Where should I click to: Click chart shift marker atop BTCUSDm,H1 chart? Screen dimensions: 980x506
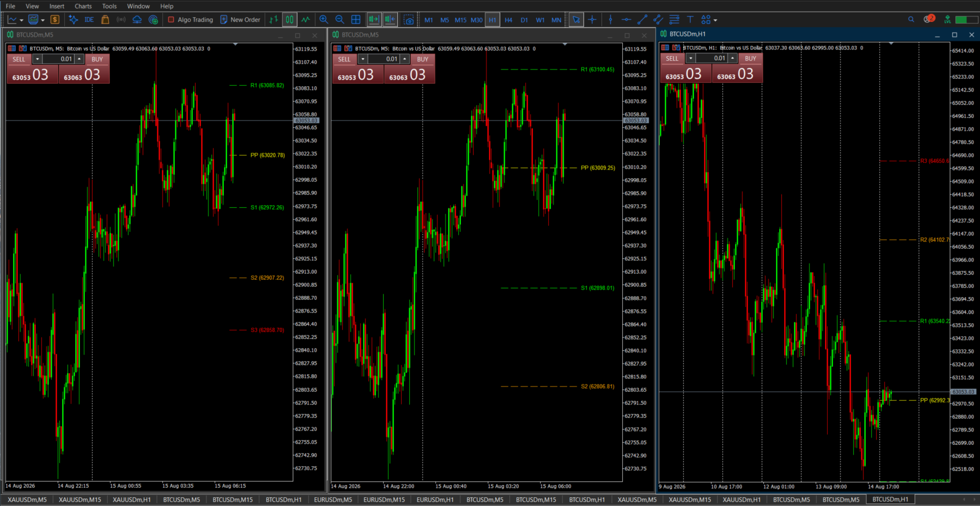(891, 43)
